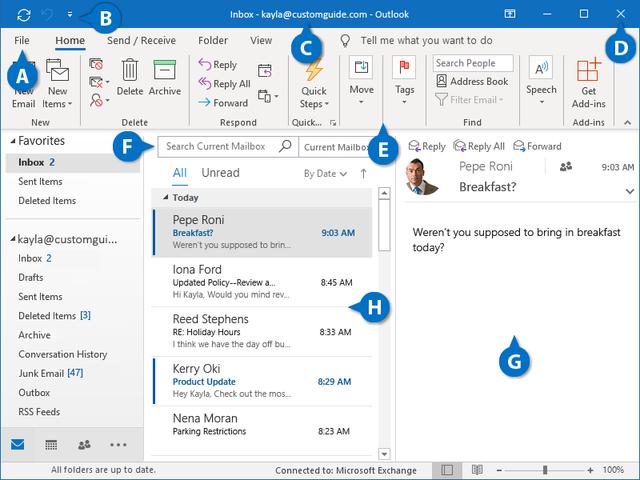Click the Ignore conversation icon

[x=96, y=64]
